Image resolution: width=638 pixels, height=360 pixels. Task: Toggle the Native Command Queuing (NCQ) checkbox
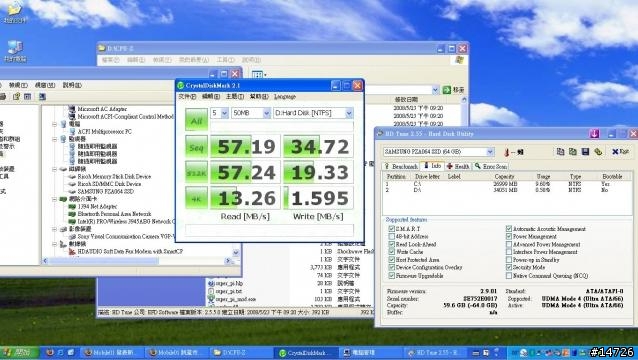tap(509, 276)
